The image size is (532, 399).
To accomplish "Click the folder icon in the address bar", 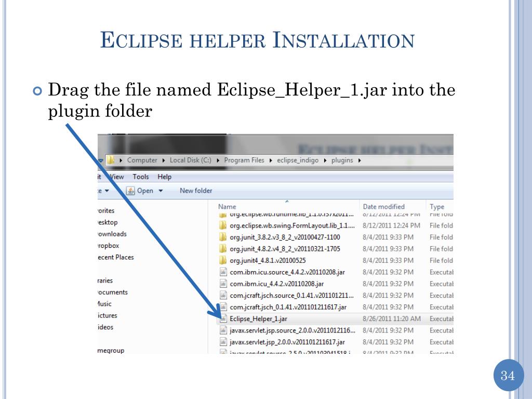I will tap(111, 160).
